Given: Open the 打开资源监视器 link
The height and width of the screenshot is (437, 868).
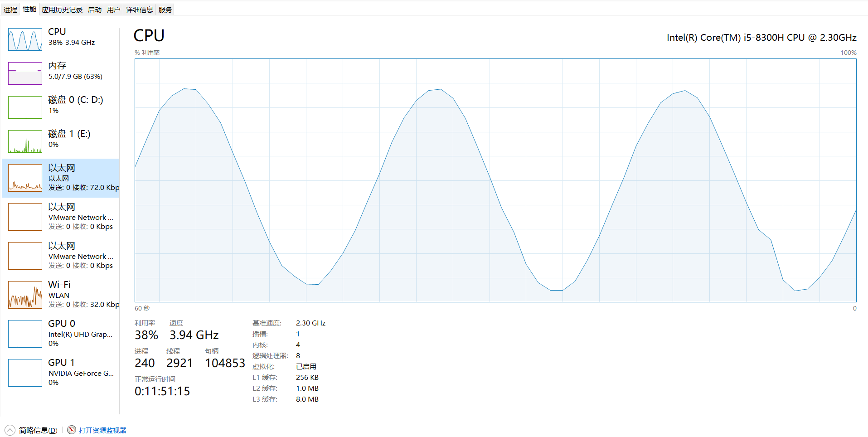Looking at the screenshot, I should (102, 430).
